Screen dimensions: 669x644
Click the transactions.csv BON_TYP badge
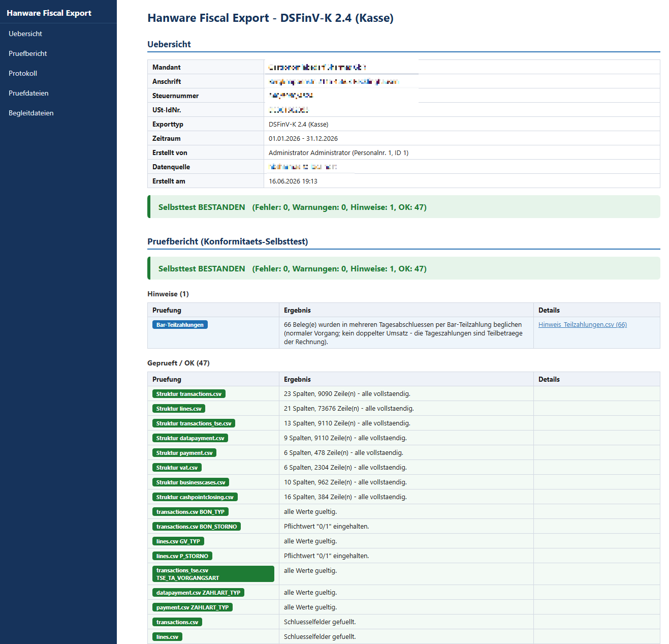tap(190, 512)
